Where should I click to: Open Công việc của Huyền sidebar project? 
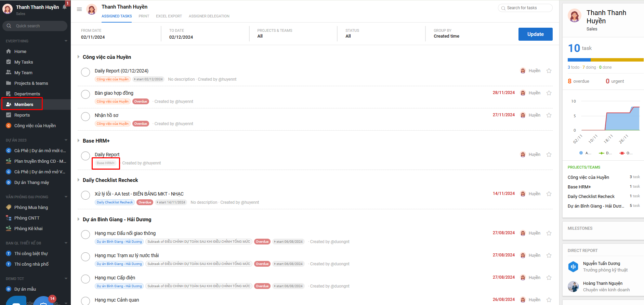(35, 125)
